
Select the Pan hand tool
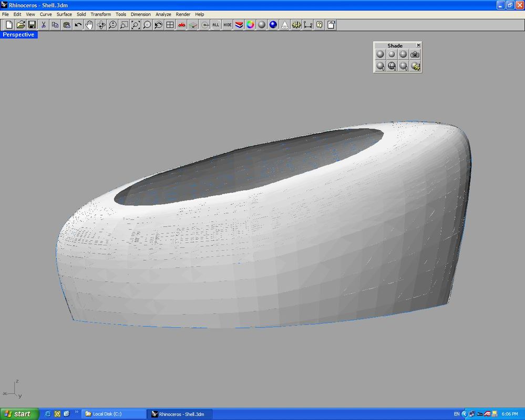89,25
